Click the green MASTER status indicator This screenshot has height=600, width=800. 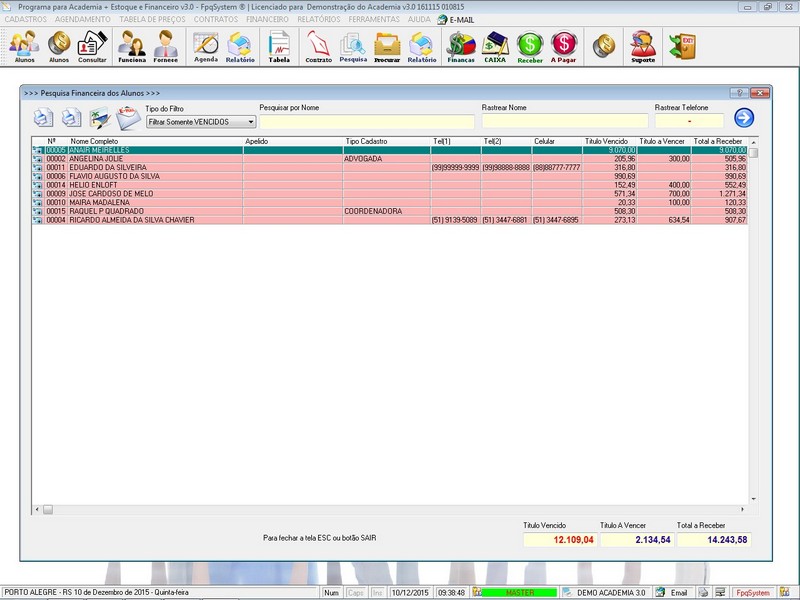[519, 592]
